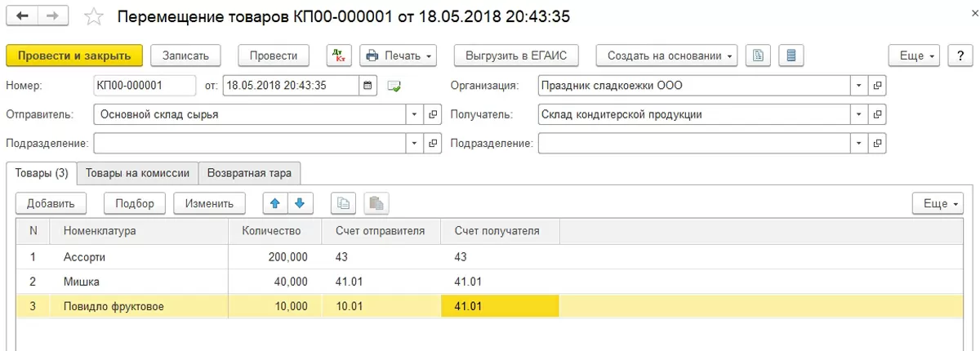Expand Организация dropdown list
The height and width of the screenshot is (351, 980).
coord(859,86)
